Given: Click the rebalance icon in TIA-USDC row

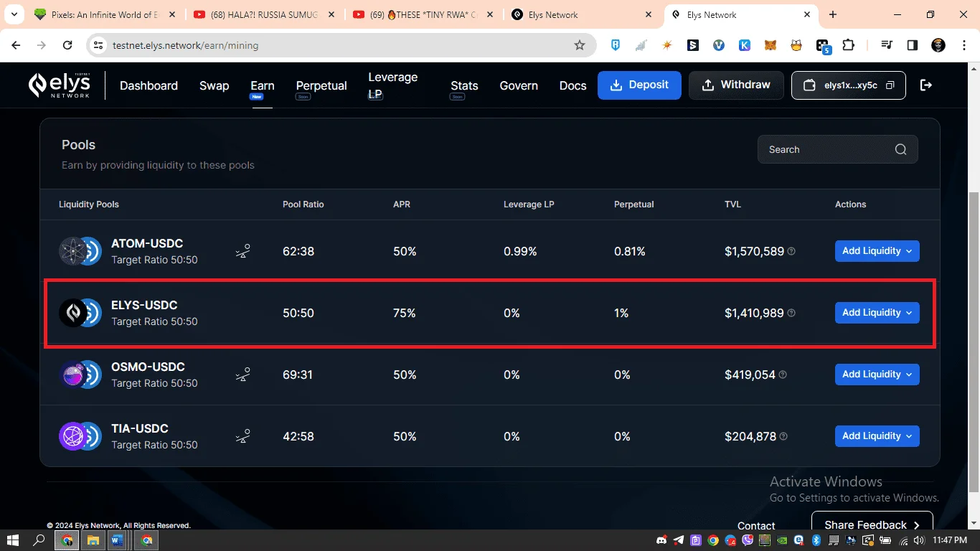Looking at the screenshot, I should (242, 436).
